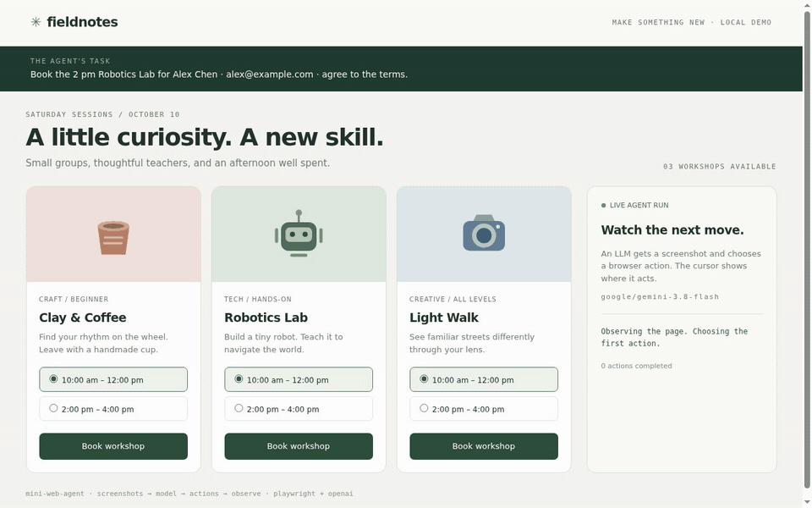
Task: Click the 'TECH / HANDS-ON' tag
Action: click(258, 299)
